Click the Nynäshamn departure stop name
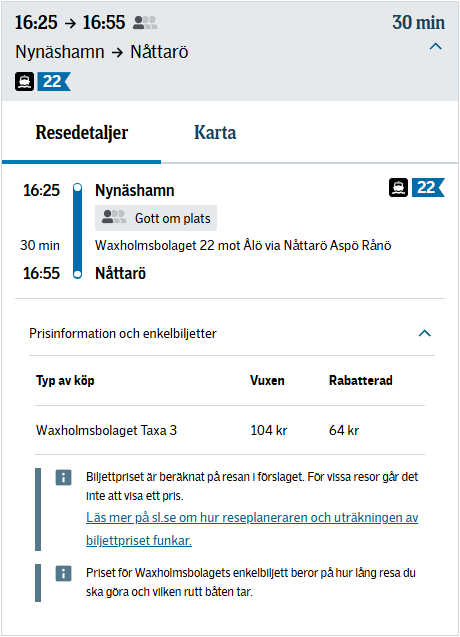 coord(135,191)
